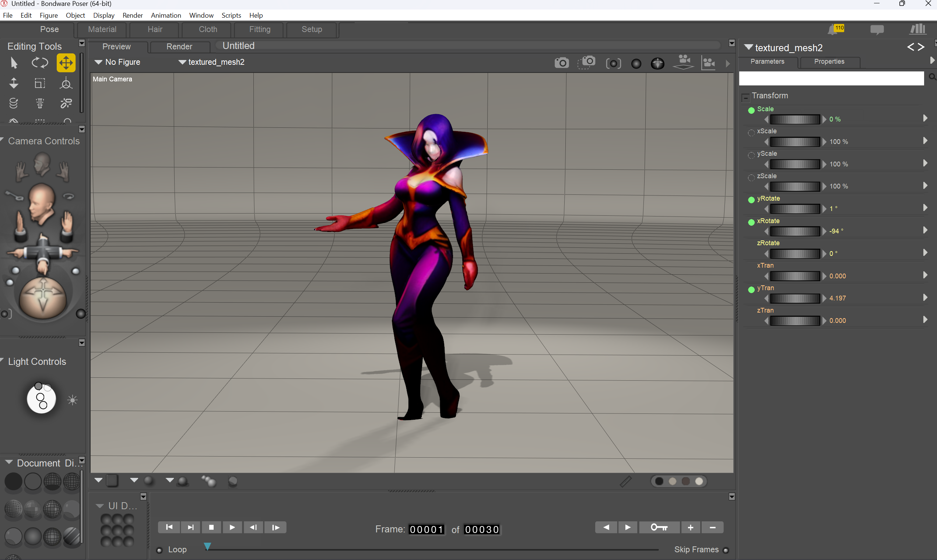Toggle the yTran green indicator dot
Viewport: 937px width, 560px height.
click(751, 289)
